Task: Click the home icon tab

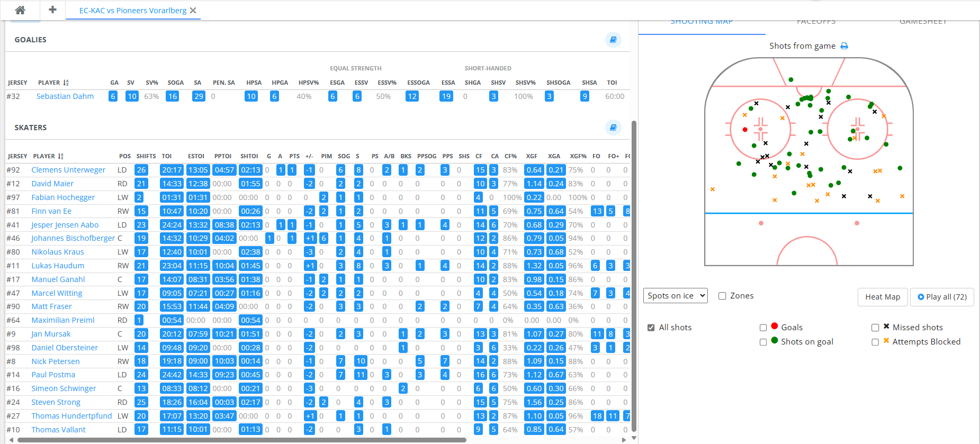Action: click(x=20, y=10)
